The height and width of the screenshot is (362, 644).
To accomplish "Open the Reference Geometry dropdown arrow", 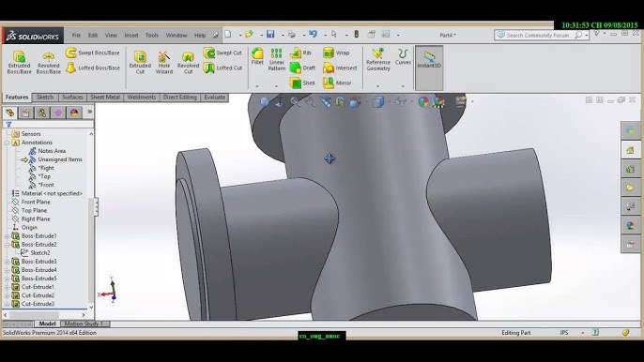I will point(377,86).
